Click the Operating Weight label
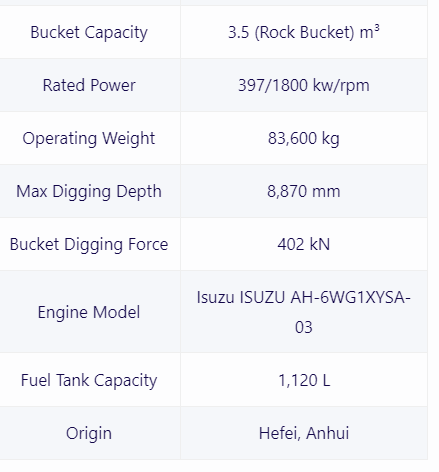This screenshot has height=472, width=439. [89, 138]
